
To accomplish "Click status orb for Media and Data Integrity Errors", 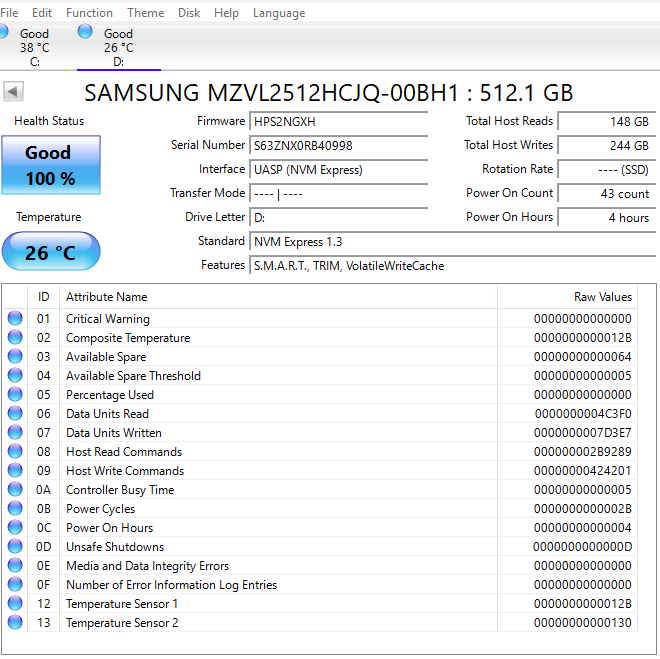I will [15, 565].
